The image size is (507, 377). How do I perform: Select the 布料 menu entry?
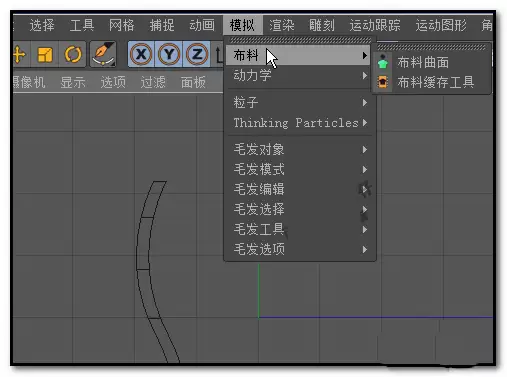[299, 55]
